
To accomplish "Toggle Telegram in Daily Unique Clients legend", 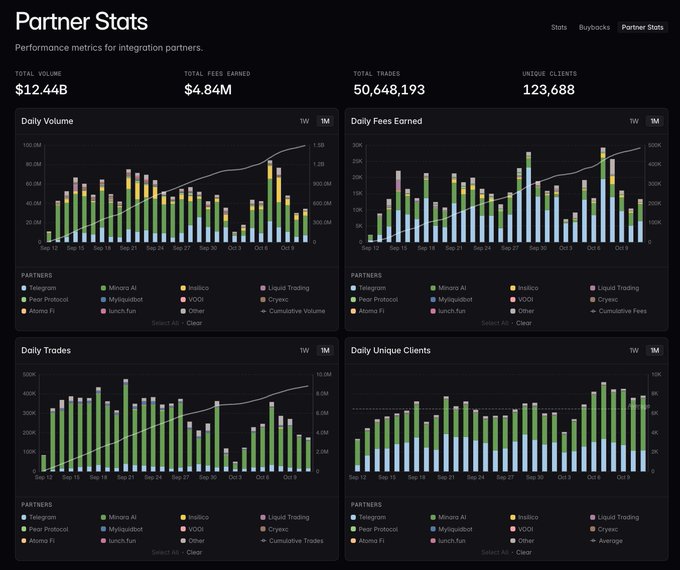I will point(368,518).
